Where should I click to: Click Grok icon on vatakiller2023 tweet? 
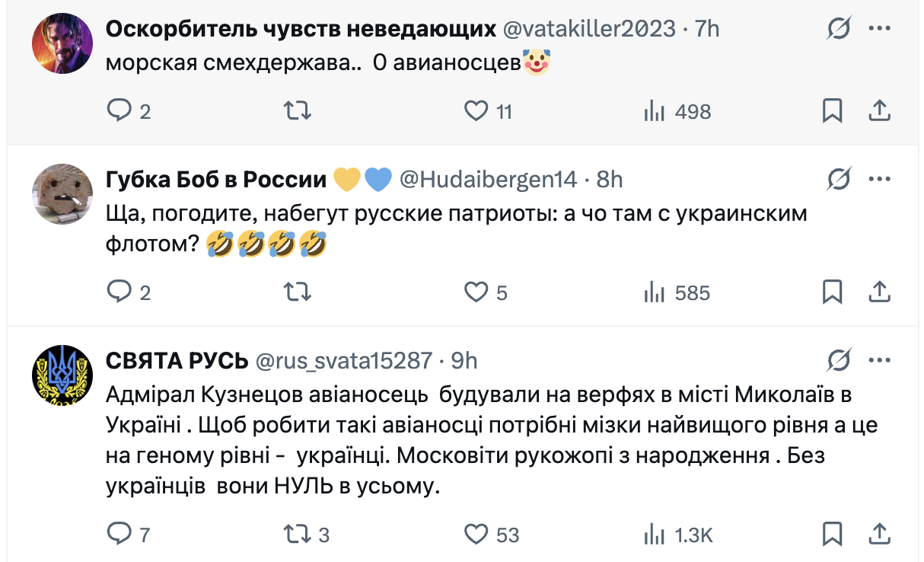click(839, 29)
